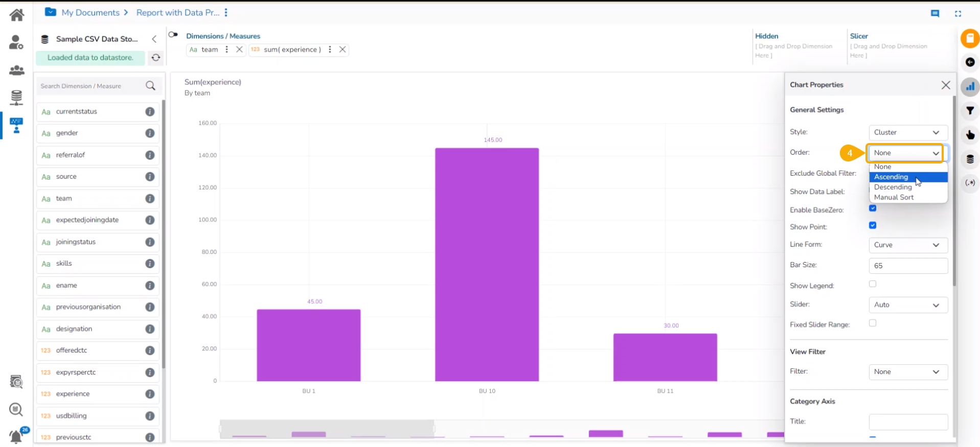Go to the Home icon in sidebar

17,15
